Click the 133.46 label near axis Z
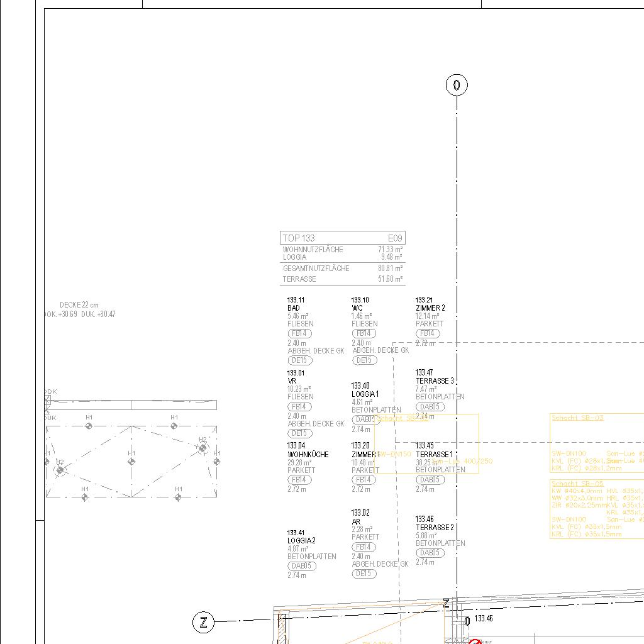Screen dimensions: 644x644 (x=484, y=618)
